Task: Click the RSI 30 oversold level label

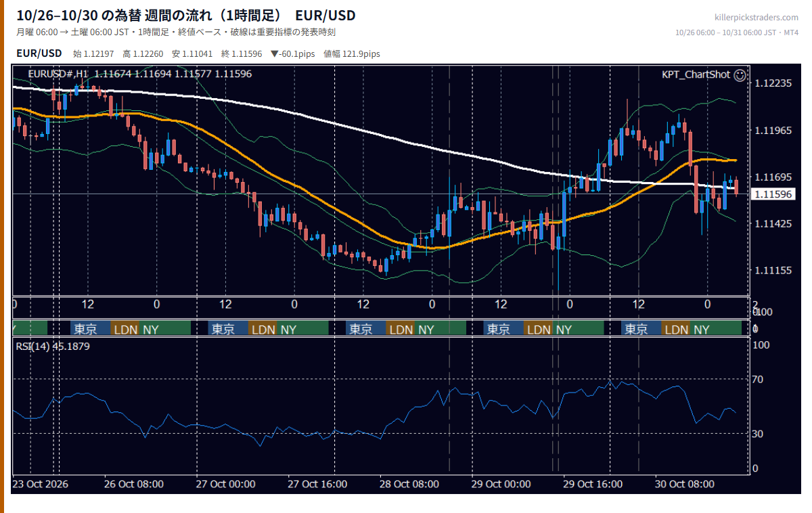Action: [x=759, y=433]
